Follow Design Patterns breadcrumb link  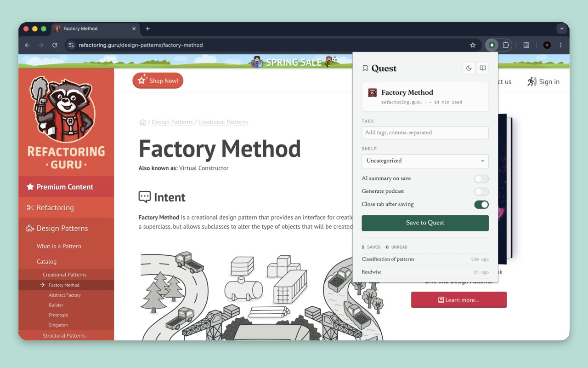point(172,122)
